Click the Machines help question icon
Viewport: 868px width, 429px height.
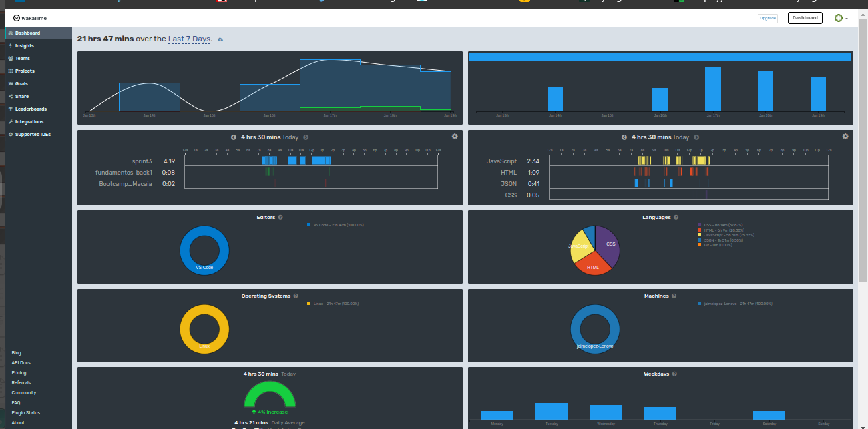[674, 296]
